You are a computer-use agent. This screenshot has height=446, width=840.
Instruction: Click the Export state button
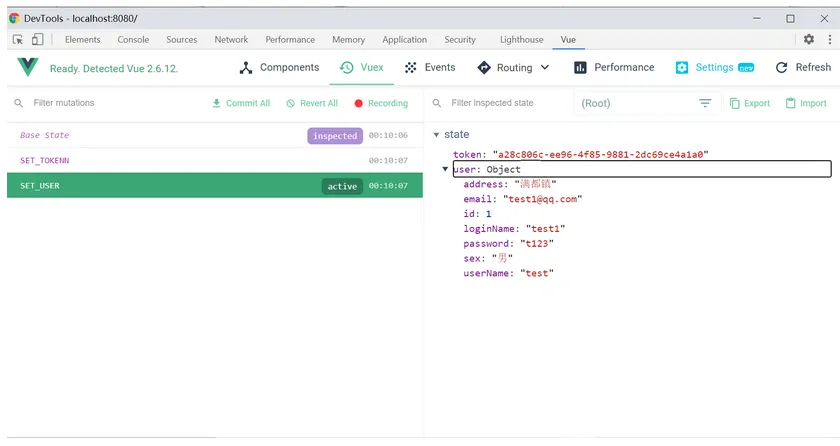749,103
